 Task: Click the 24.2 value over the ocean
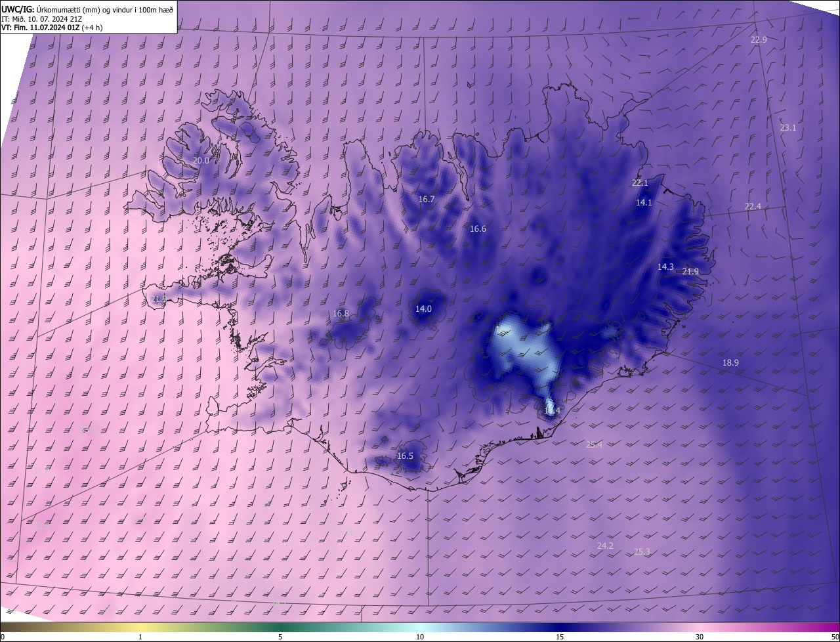click(x=605, y=546)
